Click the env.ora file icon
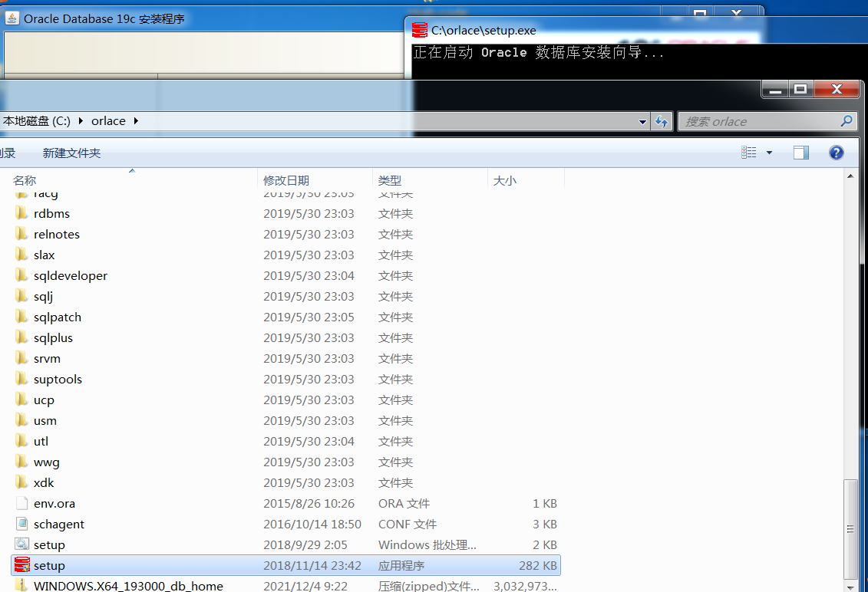868x592 pixels. click(x=22, y=503)
